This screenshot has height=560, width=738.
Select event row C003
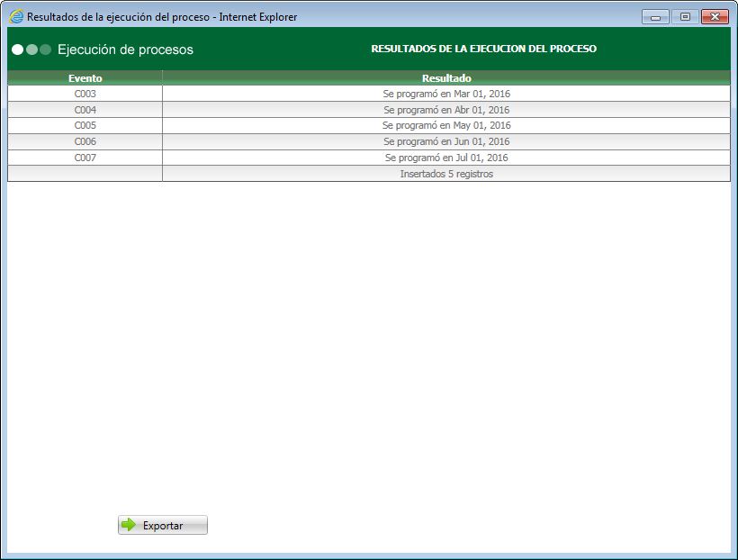(85, 94)
